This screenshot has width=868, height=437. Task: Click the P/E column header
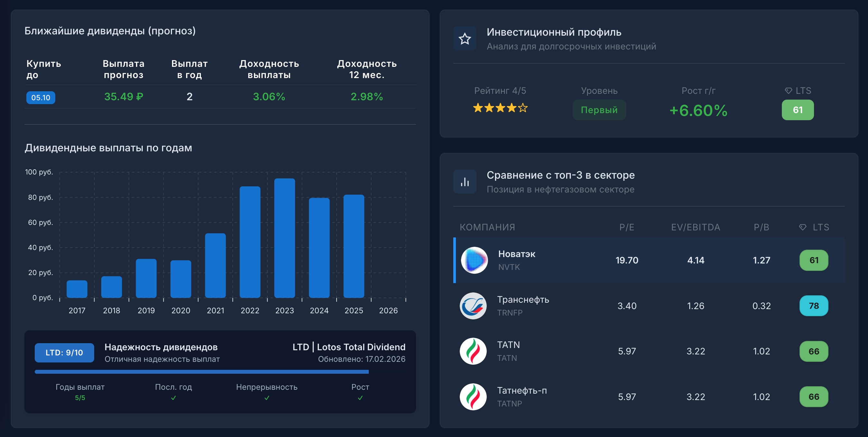point(627,227)
